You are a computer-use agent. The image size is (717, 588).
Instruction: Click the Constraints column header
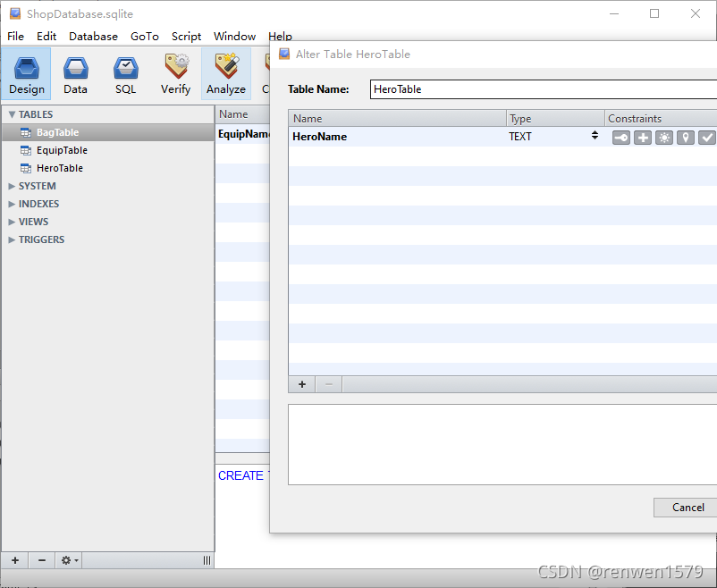(662, 119)
